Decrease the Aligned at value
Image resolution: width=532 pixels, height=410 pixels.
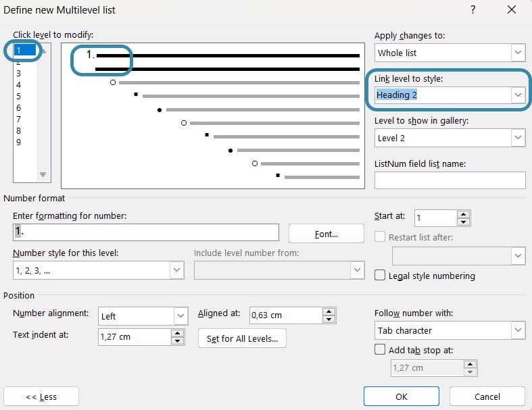click(x=329, y=319)
